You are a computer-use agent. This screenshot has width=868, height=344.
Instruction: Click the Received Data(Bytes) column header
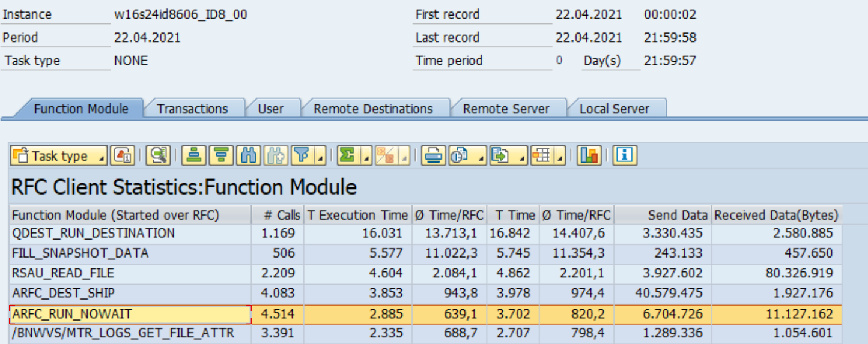(x=775, y=215)
